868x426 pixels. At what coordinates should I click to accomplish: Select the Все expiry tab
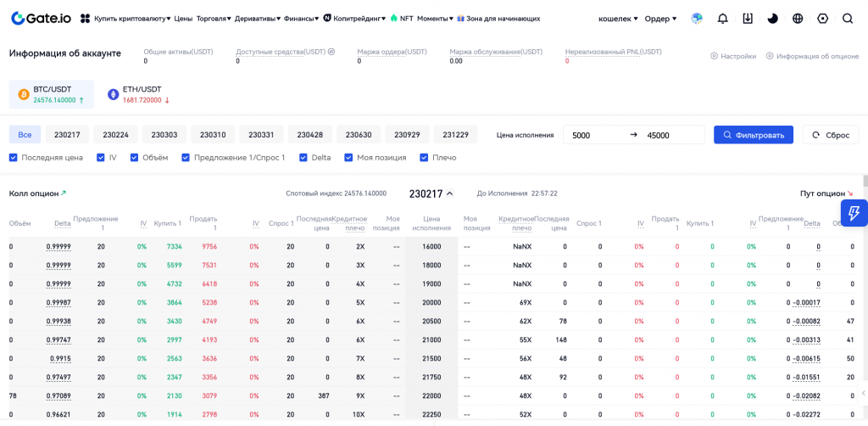(x=25, y=135)
